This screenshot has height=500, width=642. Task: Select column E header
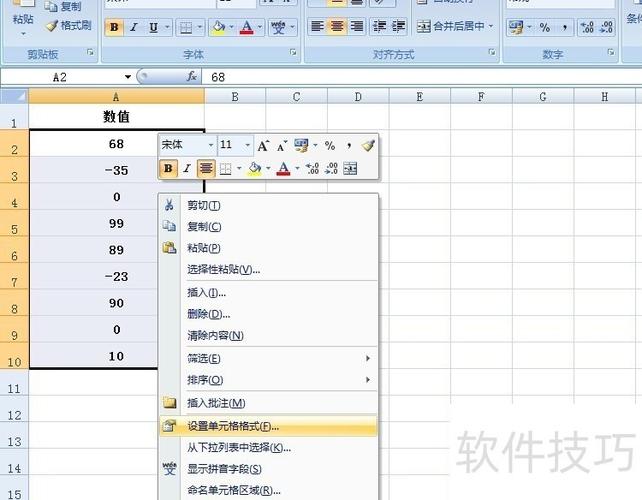pyautogui.click(x=420, y=97)
